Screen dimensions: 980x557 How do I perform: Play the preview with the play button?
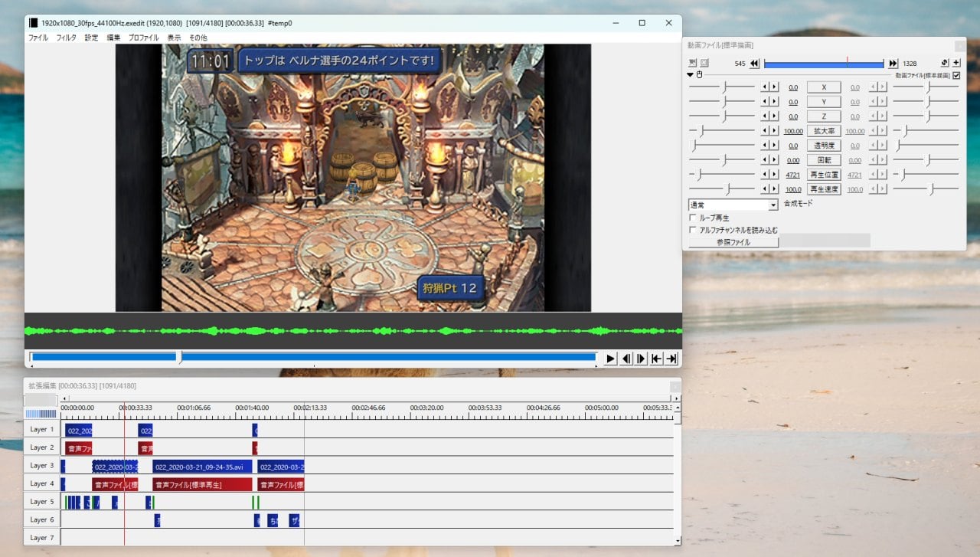610,359
